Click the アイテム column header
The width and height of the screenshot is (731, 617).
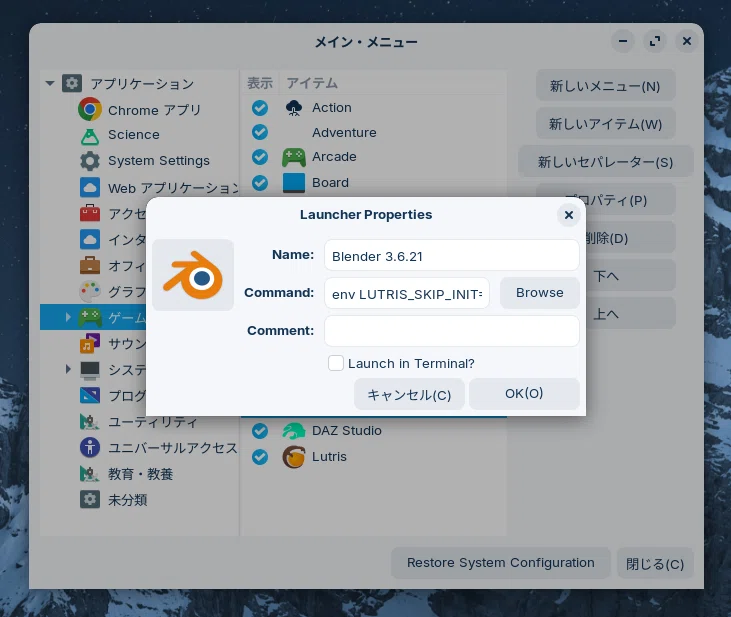312,83
